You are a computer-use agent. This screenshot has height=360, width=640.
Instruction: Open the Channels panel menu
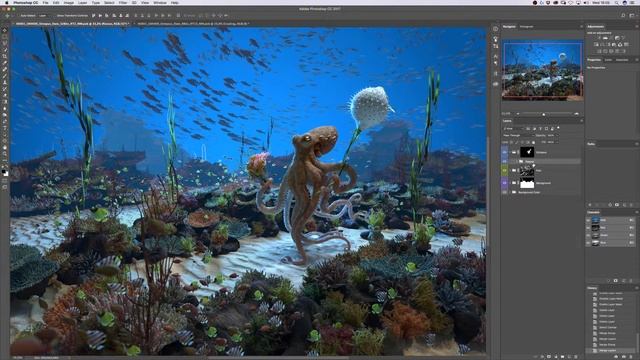point(636,212)
